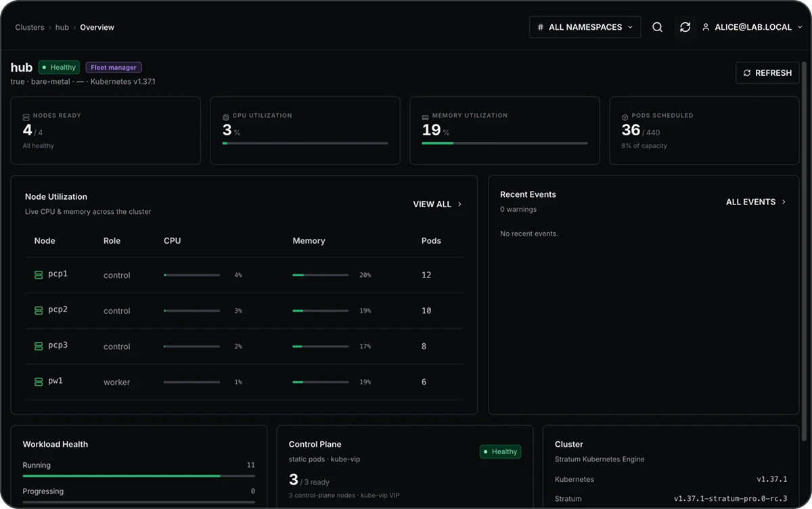Click the Nodes Ready summary card

106,131
